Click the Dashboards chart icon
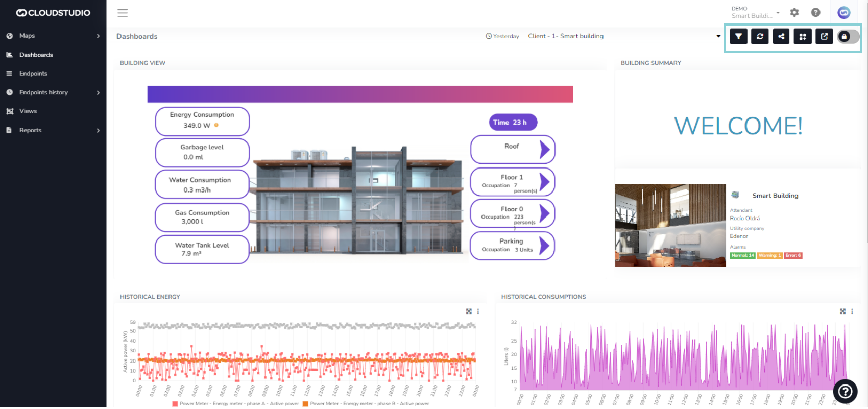The image size is (868, 409). [9, 55]
